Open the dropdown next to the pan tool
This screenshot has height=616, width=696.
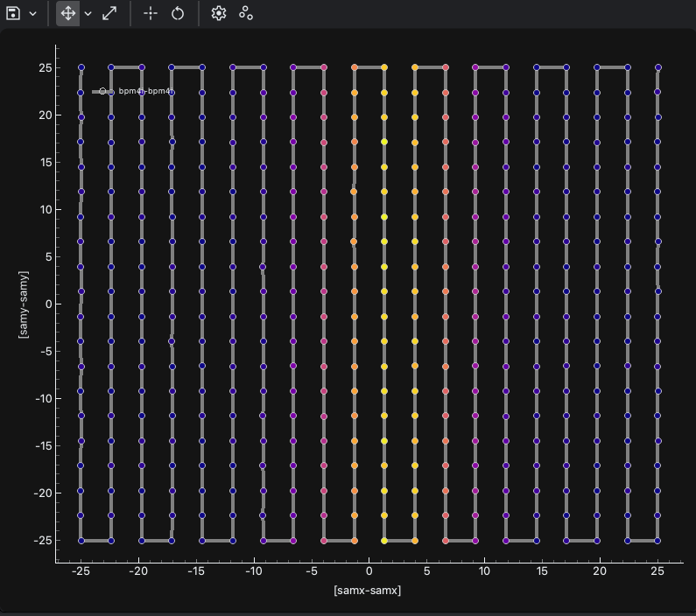pyautogui.click(x=88, y=14)
